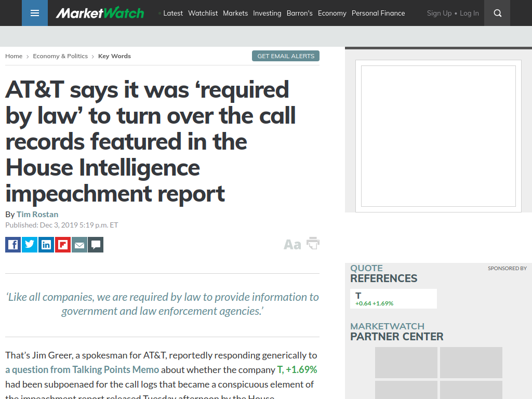Open T quote reference box in sidebar
The height and width of the screenshot is (399, 532).
click(x=393, y=299)
